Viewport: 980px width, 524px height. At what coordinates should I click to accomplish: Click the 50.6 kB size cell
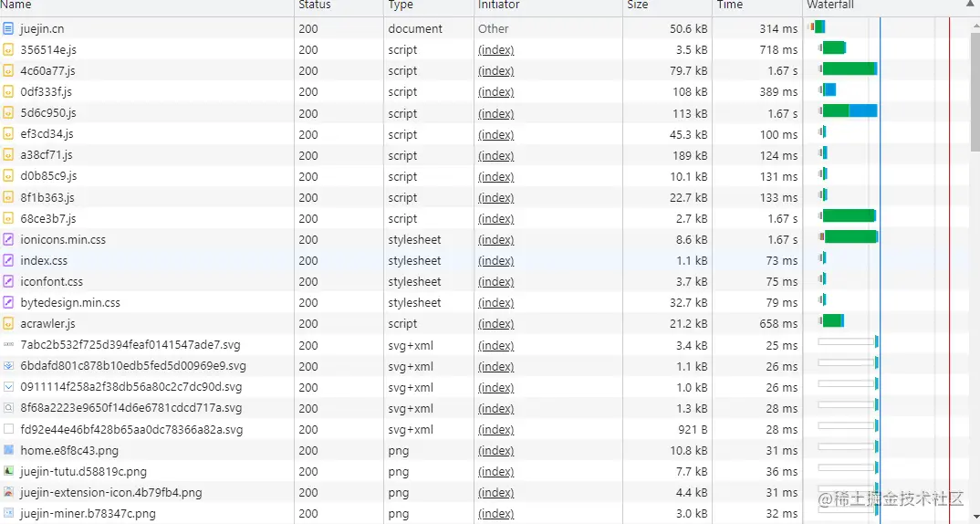[668, 29]
